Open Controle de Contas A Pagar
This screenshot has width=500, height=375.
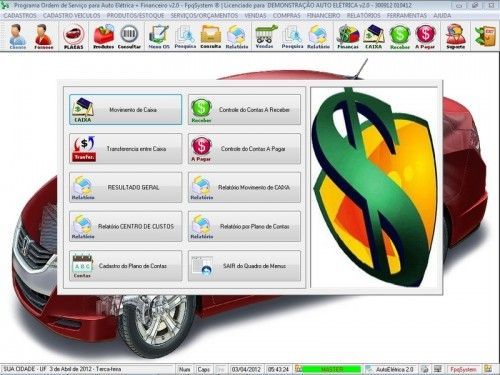pos(244,149)
